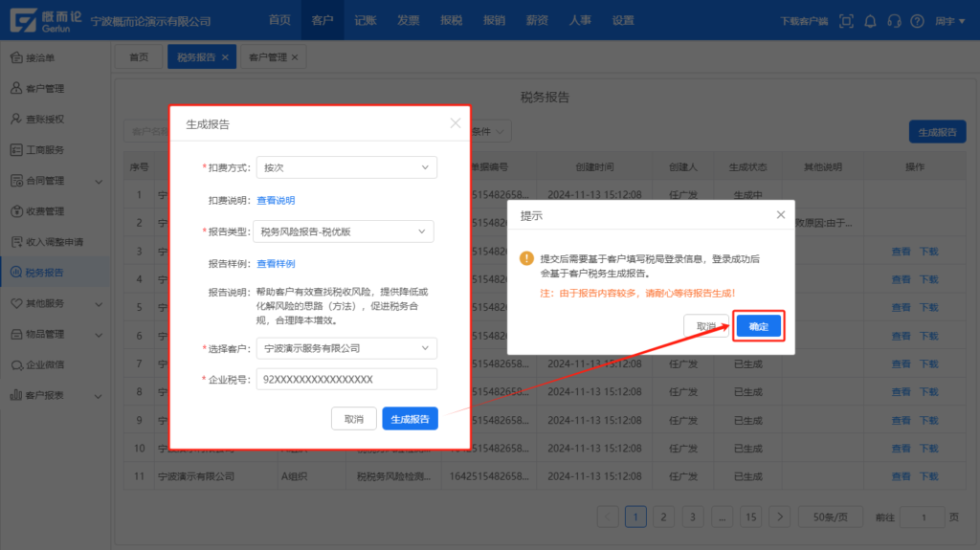Open the 选择客户 dropdown
980x550 pixels.
(x=346, y=348)
